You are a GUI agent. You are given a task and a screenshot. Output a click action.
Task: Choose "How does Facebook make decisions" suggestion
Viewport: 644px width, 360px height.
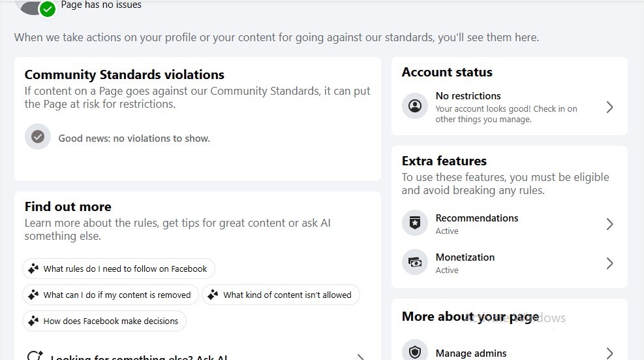pyautogui.click(x=110, y=321)
